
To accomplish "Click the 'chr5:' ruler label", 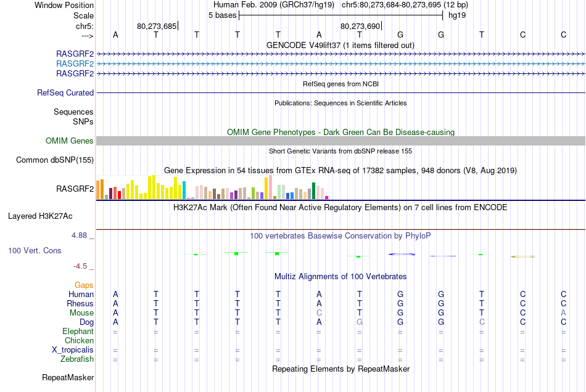I will point(85,26).
